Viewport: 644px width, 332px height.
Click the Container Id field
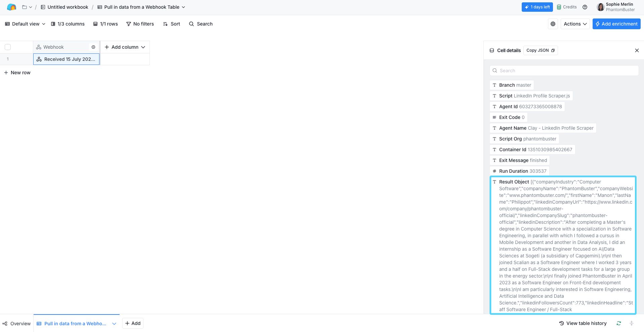(x=532, y=150)
